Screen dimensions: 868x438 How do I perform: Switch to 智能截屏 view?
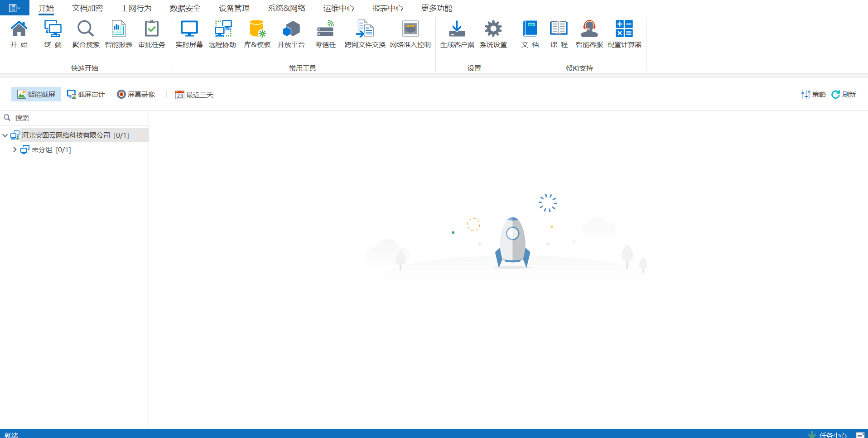click(x=36, y=94)
